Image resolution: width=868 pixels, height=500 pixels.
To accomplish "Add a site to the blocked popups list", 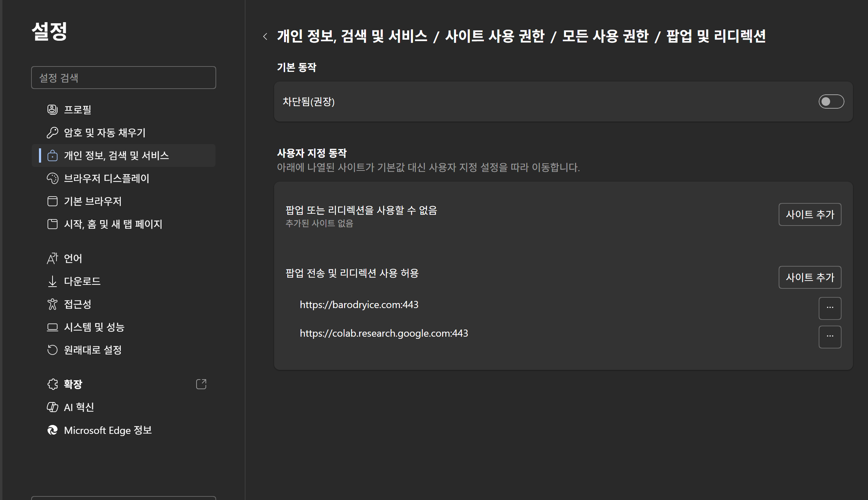I will point(810,214).
